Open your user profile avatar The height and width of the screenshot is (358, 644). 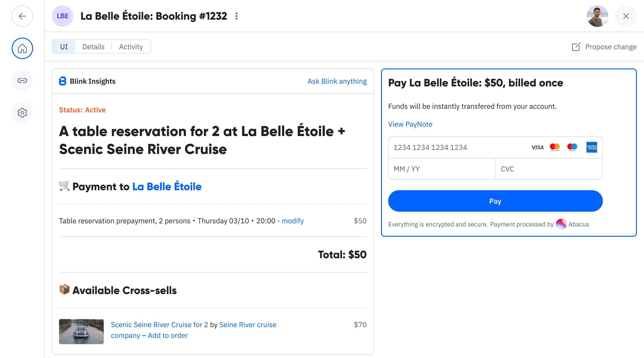(597, 16)
